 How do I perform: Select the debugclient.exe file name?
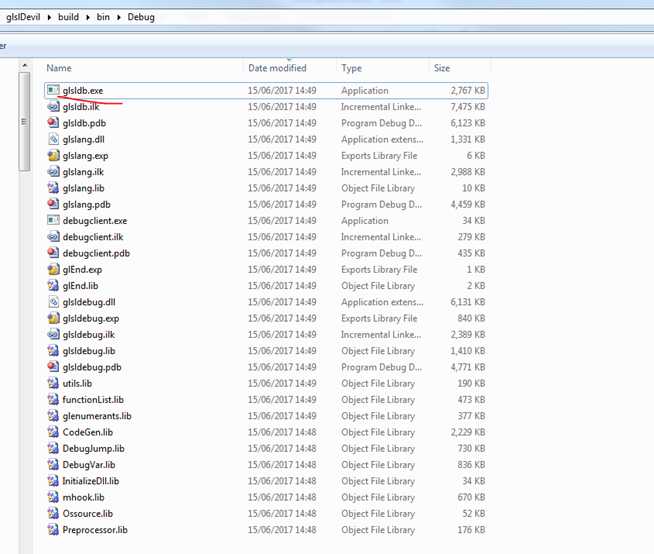[95, 221]
